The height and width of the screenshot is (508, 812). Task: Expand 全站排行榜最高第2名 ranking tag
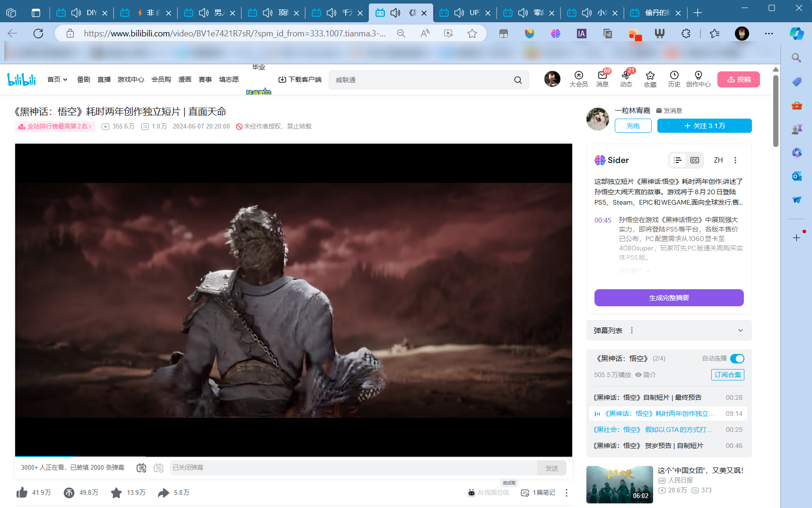tap(55, 127)
